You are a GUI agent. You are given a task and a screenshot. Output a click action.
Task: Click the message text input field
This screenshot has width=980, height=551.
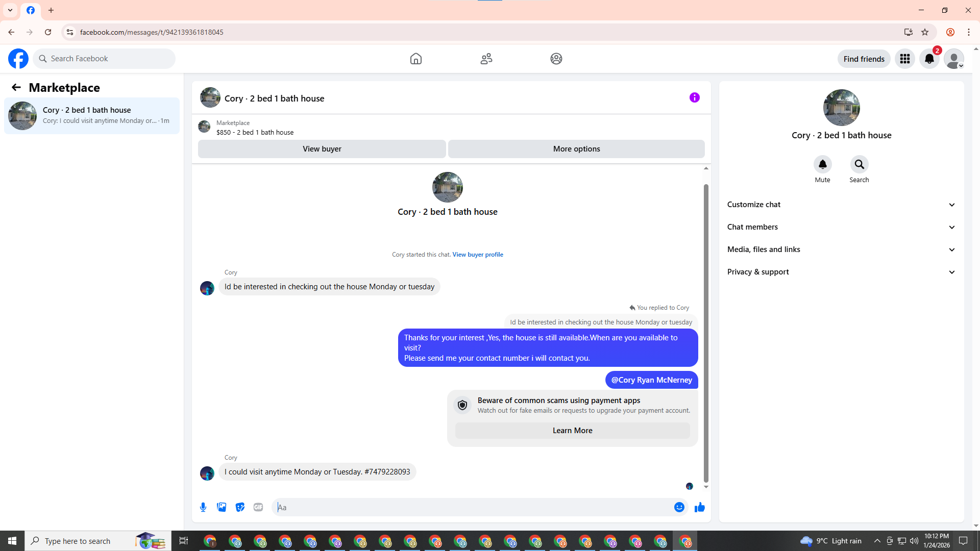[472, 507]
